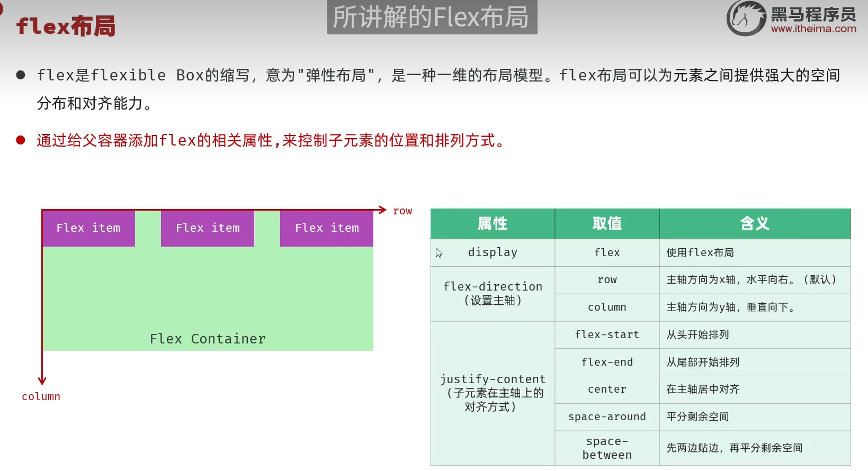
Task: Click the 'flex-start' value cell
Action: click(607, 335)
